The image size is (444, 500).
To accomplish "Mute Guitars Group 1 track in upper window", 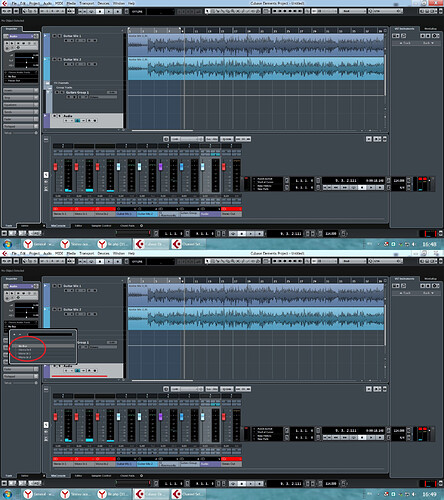I will point(57,92).
